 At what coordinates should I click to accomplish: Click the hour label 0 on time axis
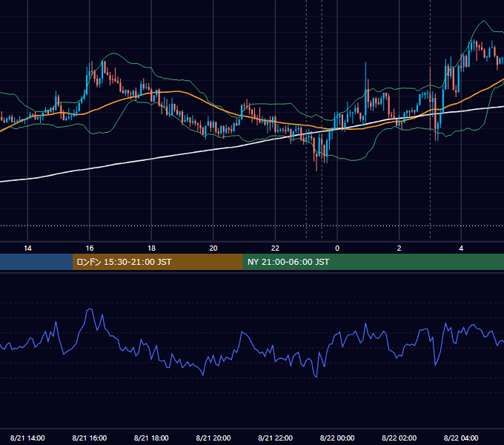point(337,248)
